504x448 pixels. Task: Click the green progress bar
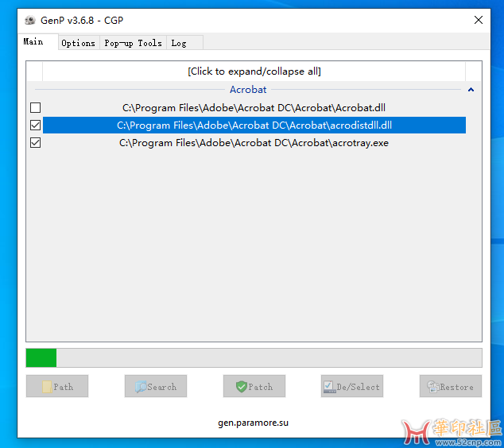click(x=41, y=357)
